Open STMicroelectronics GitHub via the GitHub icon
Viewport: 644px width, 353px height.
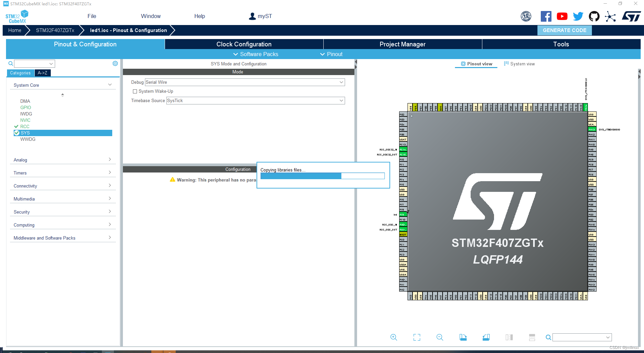pyautogui.click(x=594, y=16)
